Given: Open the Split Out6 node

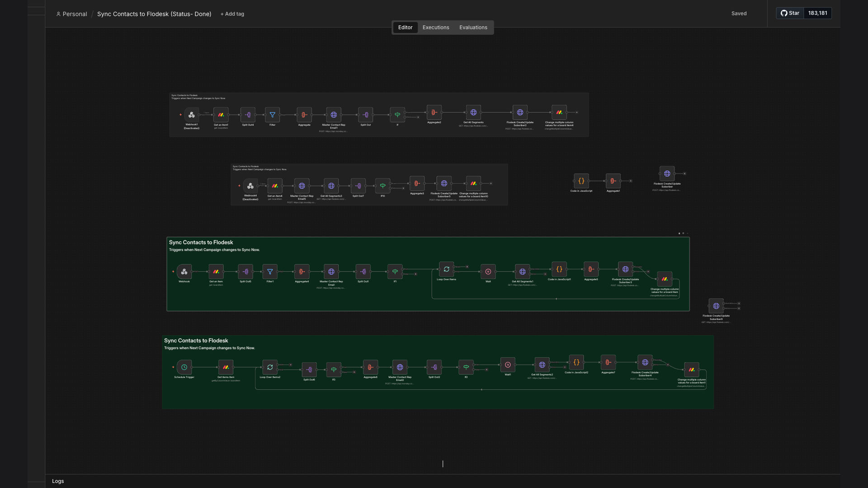Looking at the screenshot, I should [309, 370].
